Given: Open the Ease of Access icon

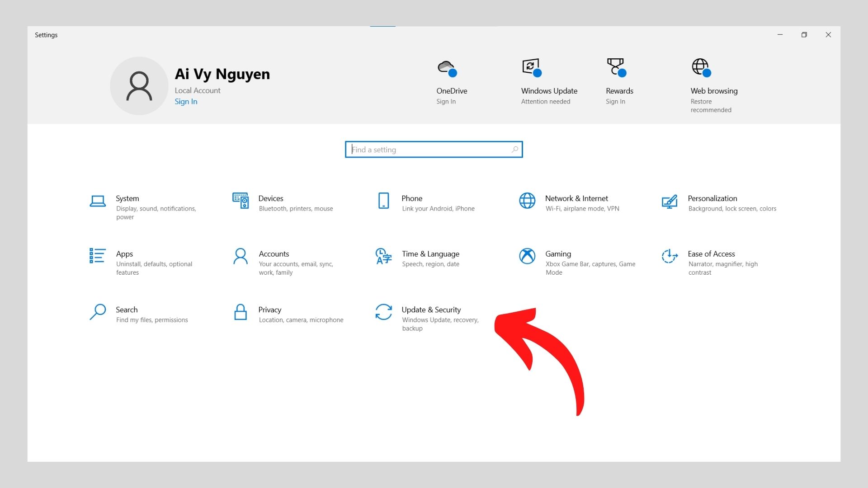Looking at the screenshot, I should tap(670, 256).
